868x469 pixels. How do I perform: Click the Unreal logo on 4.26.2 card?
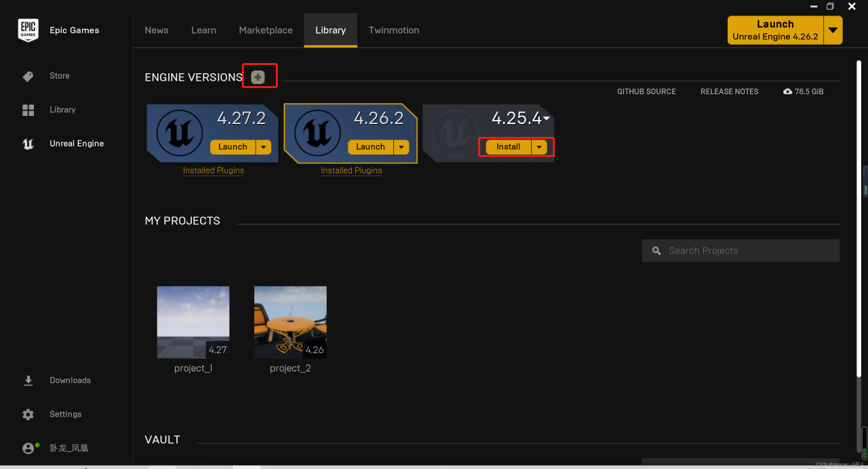tap(317, 133)
